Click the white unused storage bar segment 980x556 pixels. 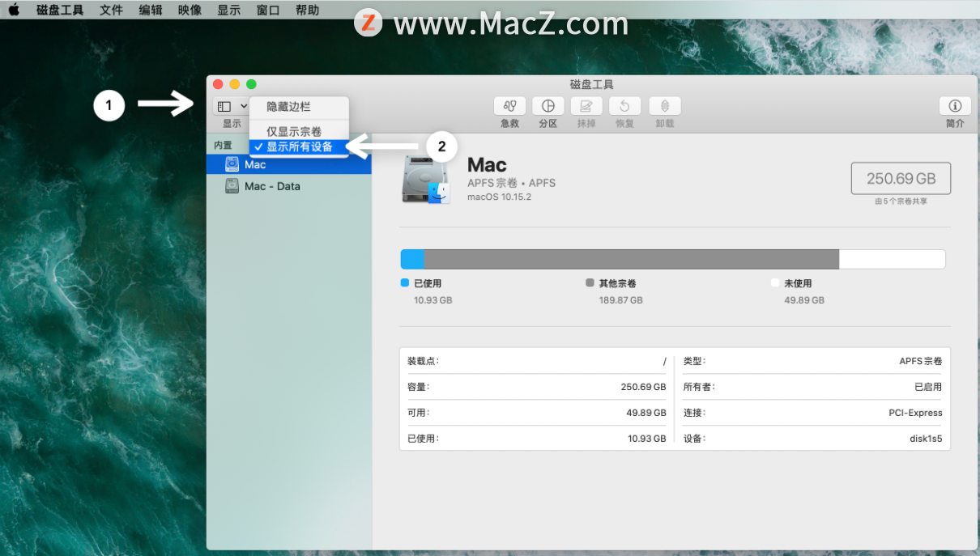click(x=892, y=259)
